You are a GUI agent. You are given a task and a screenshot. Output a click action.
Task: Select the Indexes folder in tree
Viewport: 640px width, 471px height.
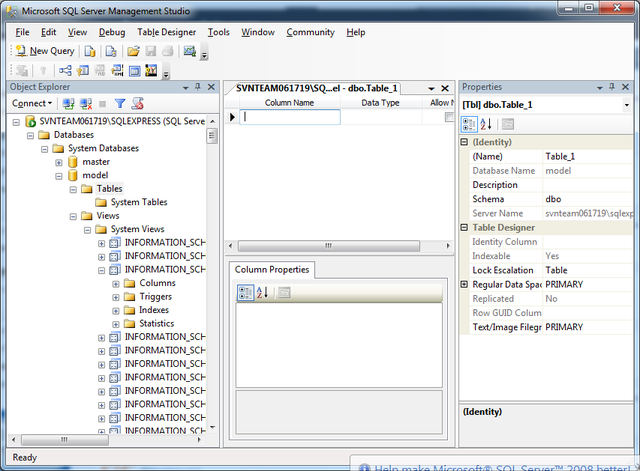point(154,310)
